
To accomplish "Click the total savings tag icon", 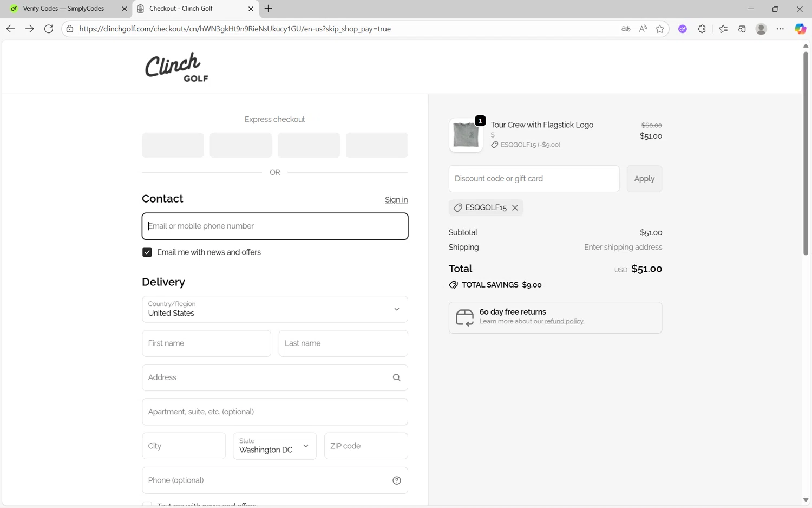I will click(x=454, y=285).
